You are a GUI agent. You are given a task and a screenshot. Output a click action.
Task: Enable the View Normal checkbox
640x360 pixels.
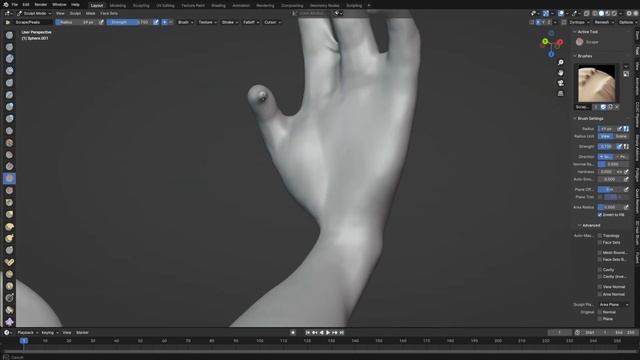click(600, 287)
